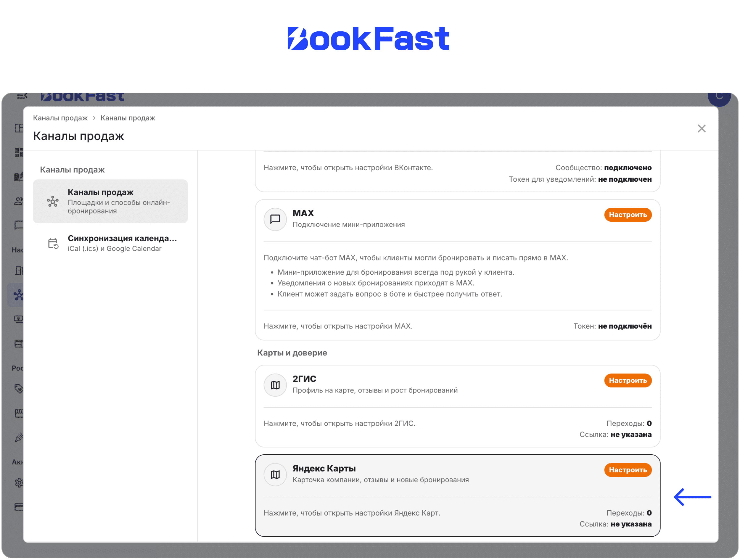Click the dashboard grid icon in background sidebar
The width and height of the screenshot is (740, 560).
[x=19, y=152]
